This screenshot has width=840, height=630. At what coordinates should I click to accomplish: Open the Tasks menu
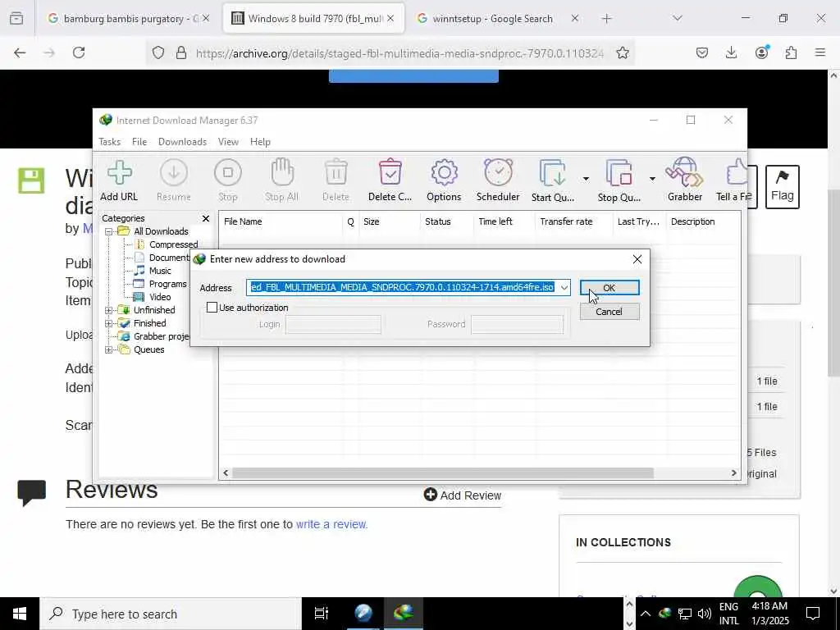[x=109, y=142]
